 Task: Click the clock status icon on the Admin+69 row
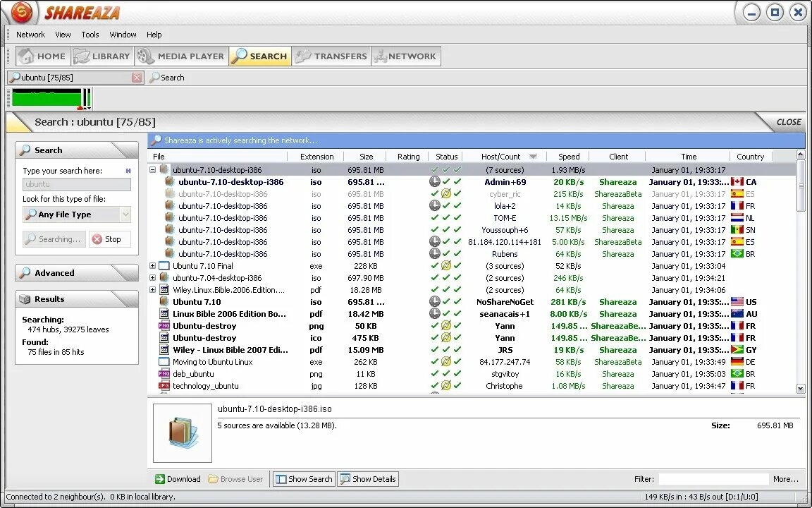(434, 181)
